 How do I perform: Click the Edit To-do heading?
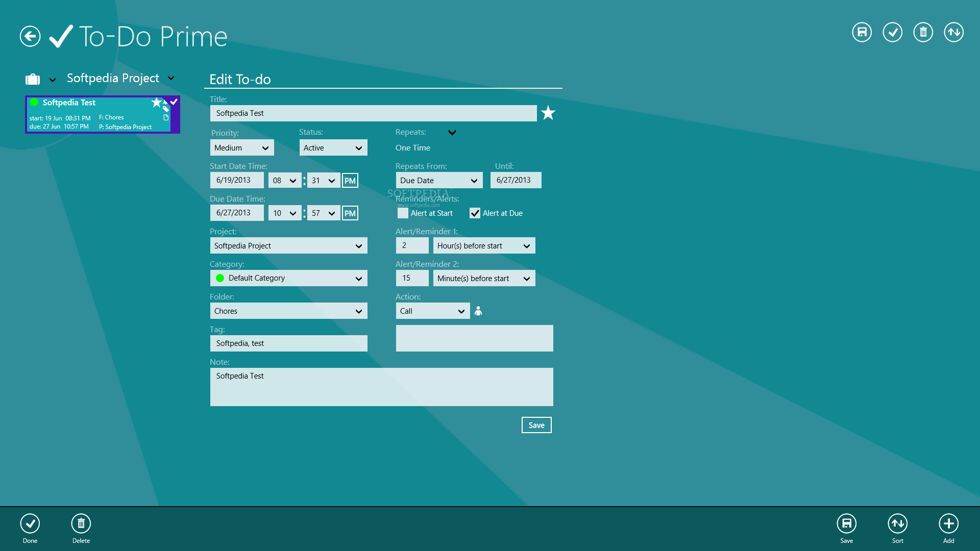(x=240, y=80)
